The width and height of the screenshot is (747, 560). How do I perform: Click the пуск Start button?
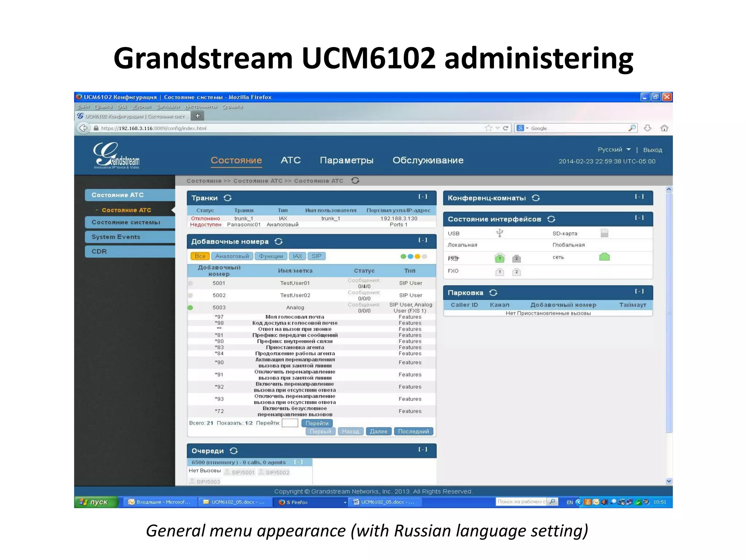click(x=96, y=502)
